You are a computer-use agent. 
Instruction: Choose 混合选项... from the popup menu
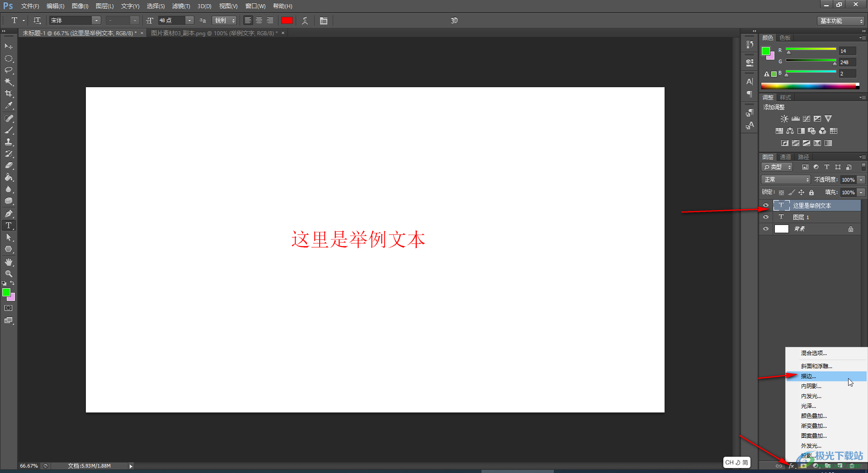(826, 353)
